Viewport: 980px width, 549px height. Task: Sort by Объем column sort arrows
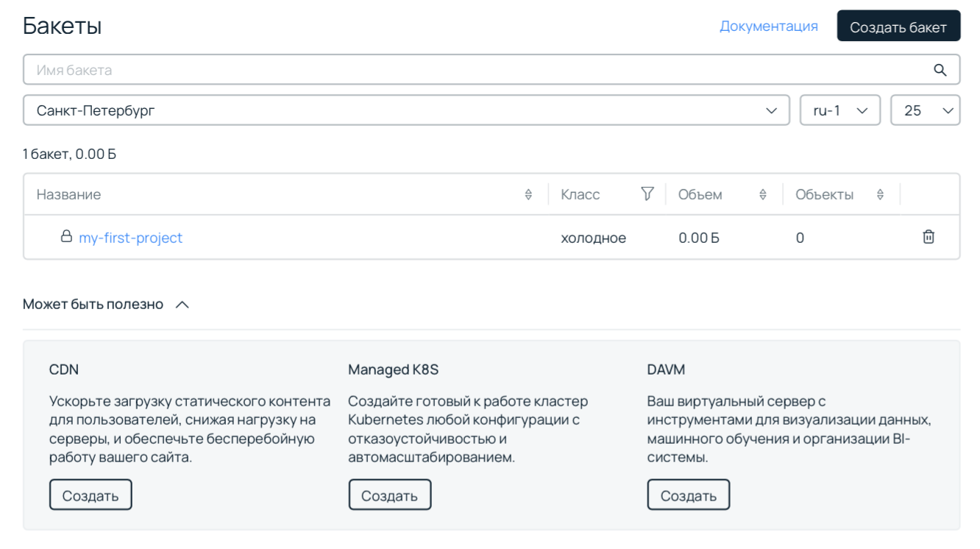tap(762, 195)
